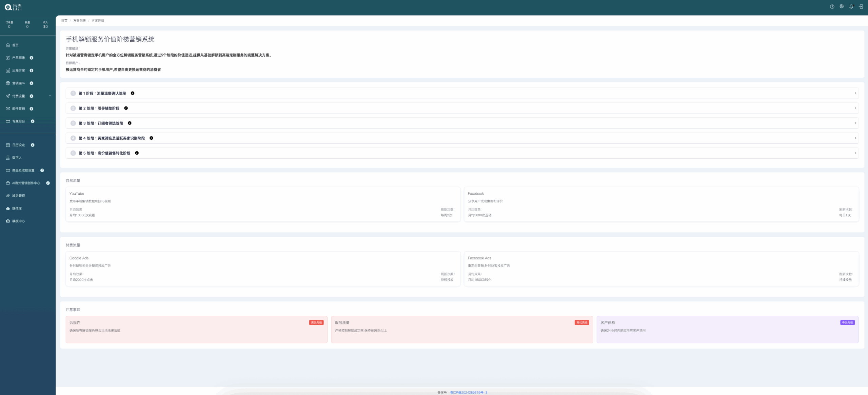Click info icon on 第 4 阶段 买家筛选
This screenshot has height=395, width=868.
151,138
